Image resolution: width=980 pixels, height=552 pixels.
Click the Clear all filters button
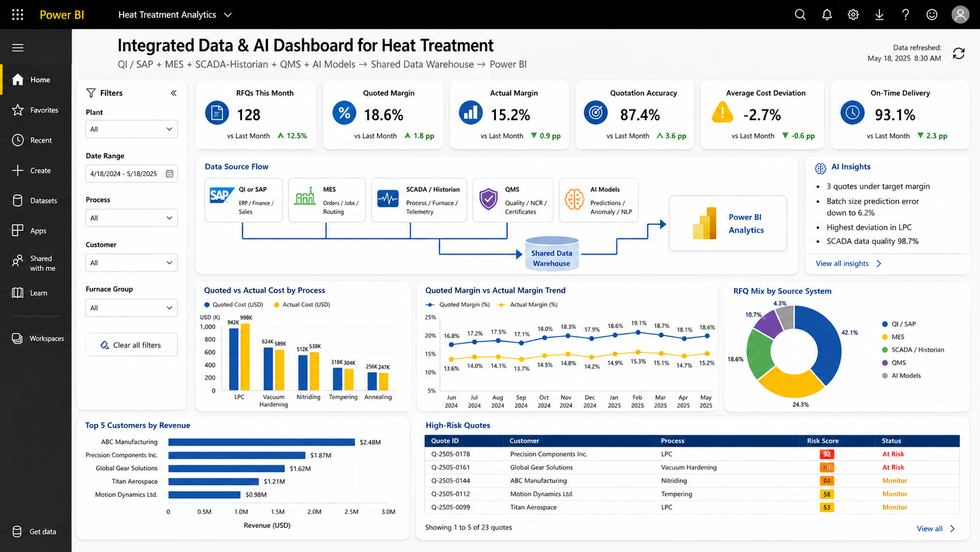(131, 345)
